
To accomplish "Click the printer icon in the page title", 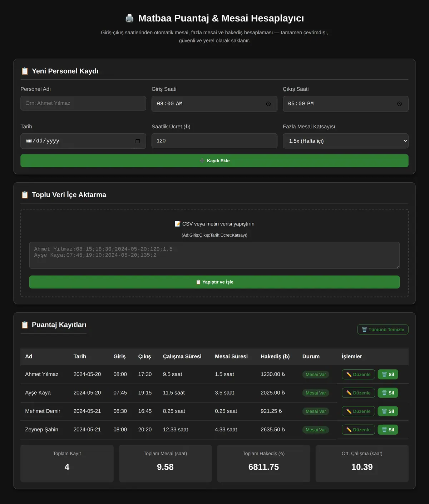I will point(129,18).
